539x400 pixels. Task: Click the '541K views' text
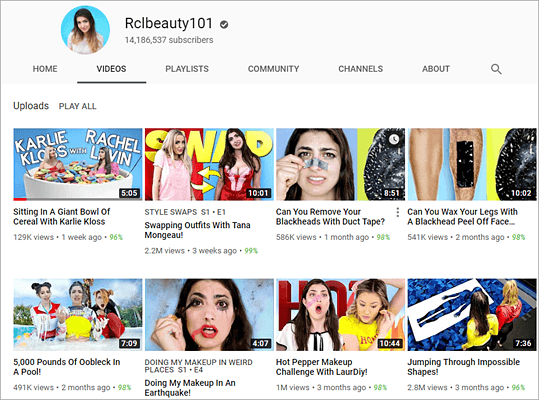[428, 237]
